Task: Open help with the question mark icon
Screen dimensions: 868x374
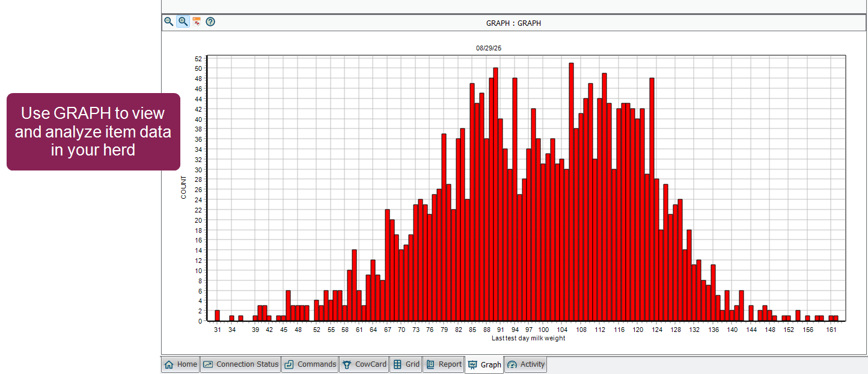Action: (210, 22)
